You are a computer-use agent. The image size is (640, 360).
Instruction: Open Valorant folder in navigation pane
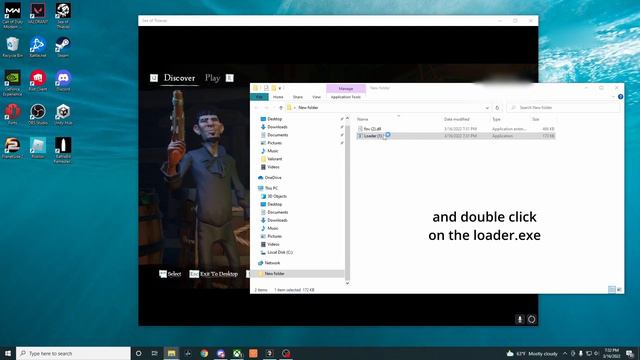coord(274,159)
